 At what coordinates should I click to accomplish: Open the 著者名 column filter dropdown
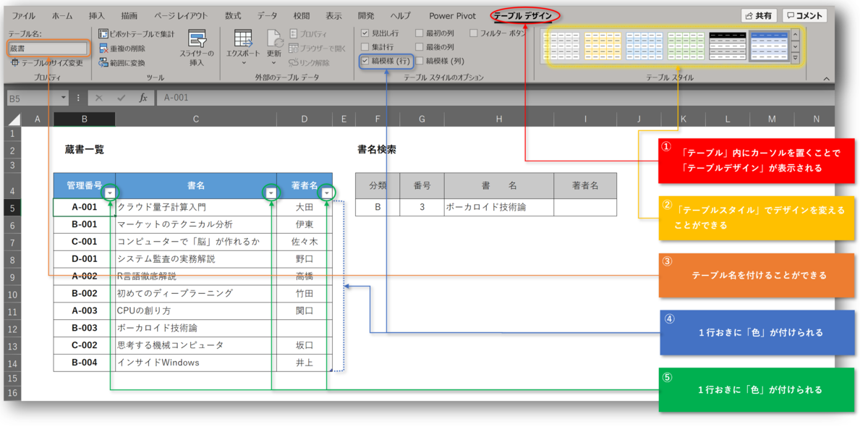tap(325, 193)
